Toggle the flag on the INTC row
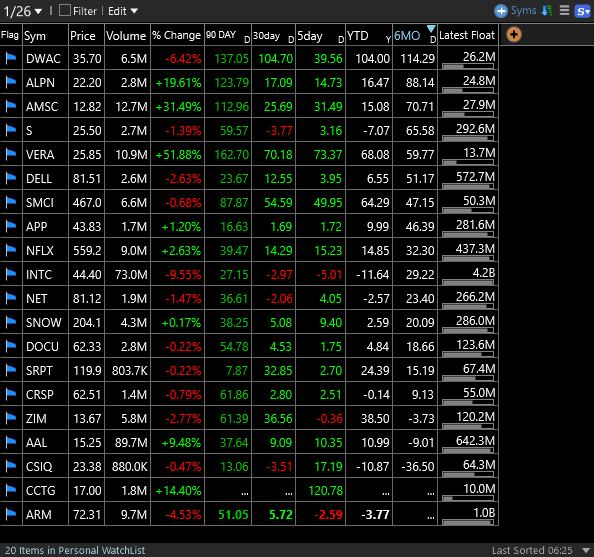This screenshot has height=557, width=594. coord(11,274)
